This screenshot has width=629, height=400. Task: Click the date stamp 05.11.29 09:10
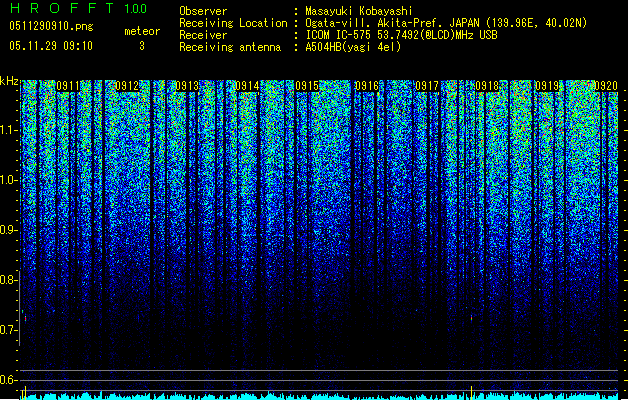click(51, 46)
